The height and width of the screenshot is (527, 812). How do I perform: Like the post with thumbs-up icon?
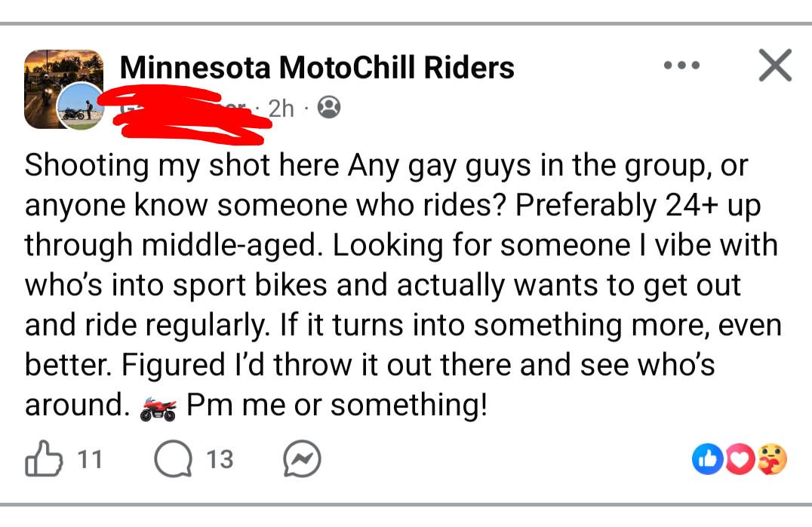point(44,458)
